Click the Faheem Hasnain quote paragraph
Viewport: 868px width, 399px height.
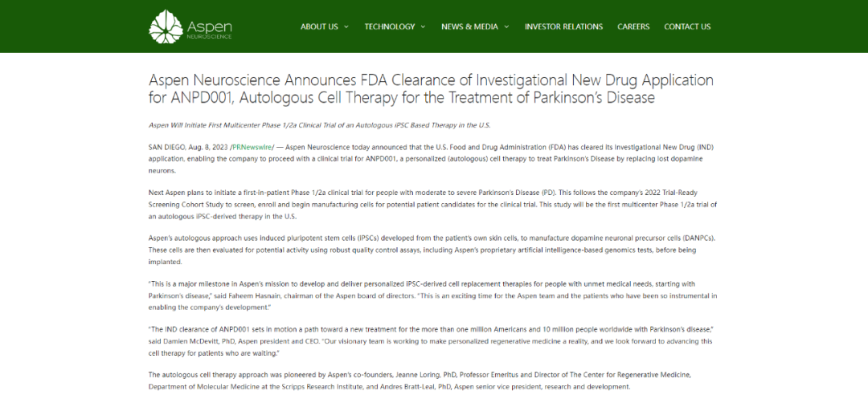433,295
